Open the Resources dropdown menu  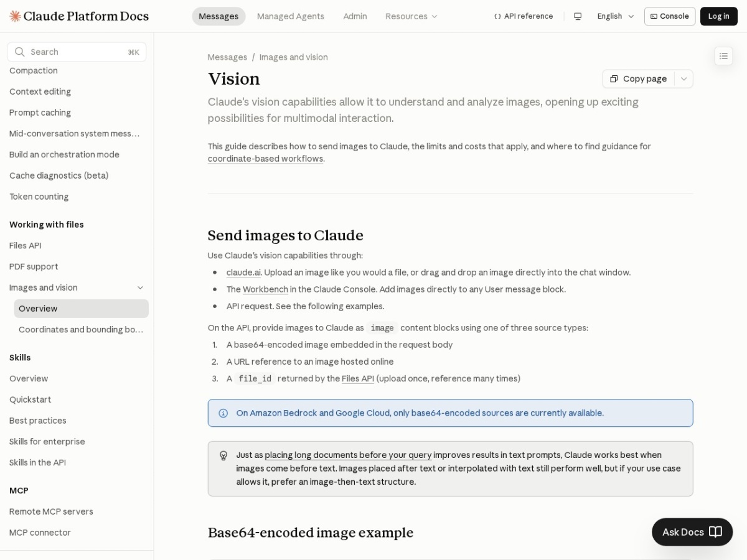point(411,16)
